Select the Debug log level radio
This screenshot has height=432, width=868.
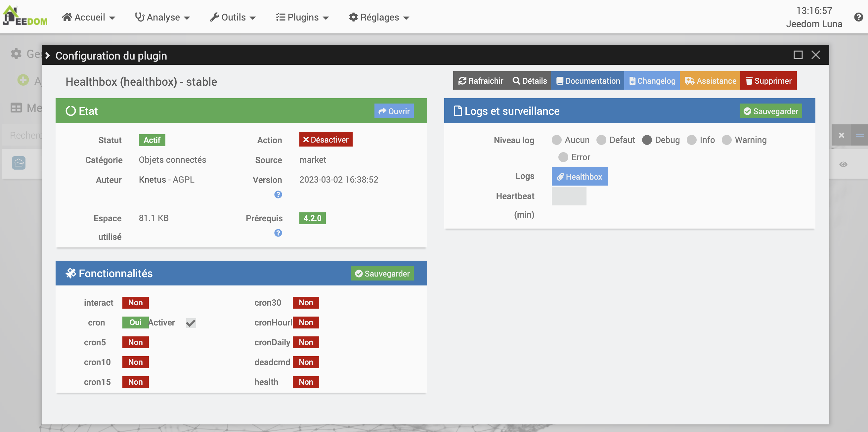[647, 140]
